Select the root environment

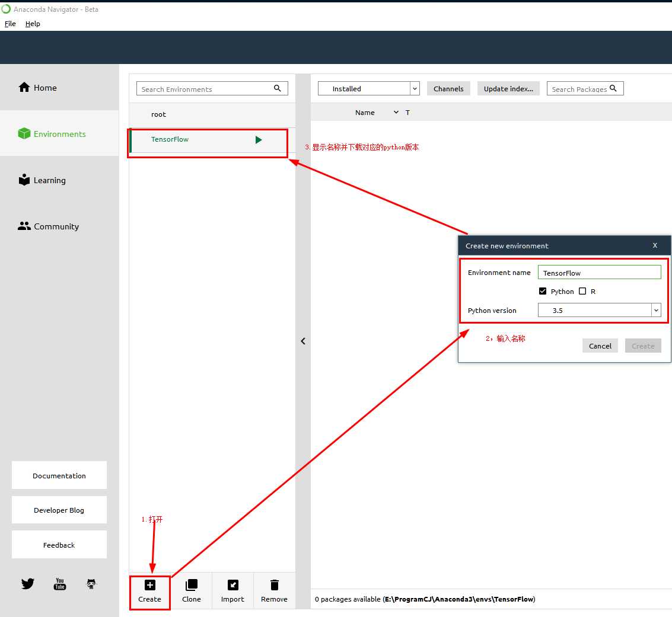[212, 114]
